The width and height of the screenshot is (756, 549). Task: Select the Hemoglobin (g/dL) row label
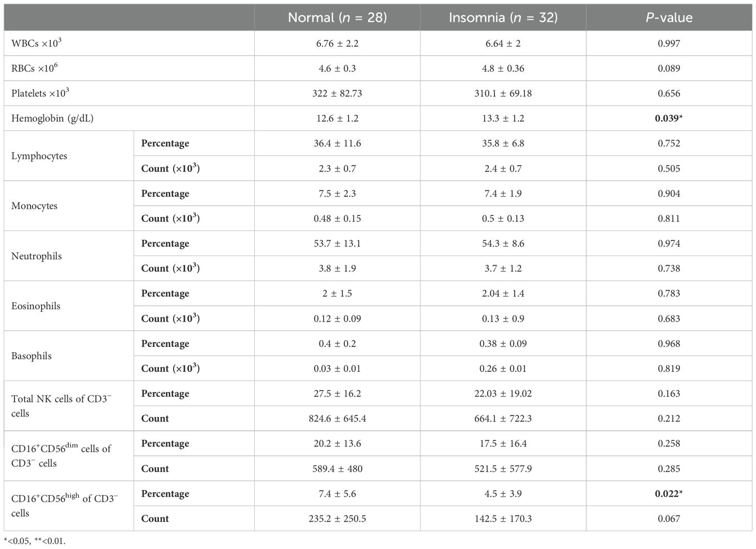(x=52, y=119)
